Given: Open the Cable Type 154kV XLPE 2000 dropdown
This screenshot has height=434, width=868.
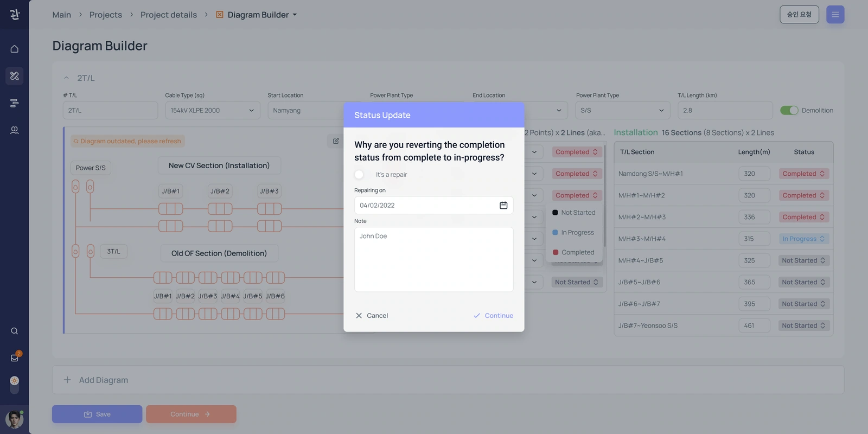Looking at the screenshot, I should coord(213,110).
